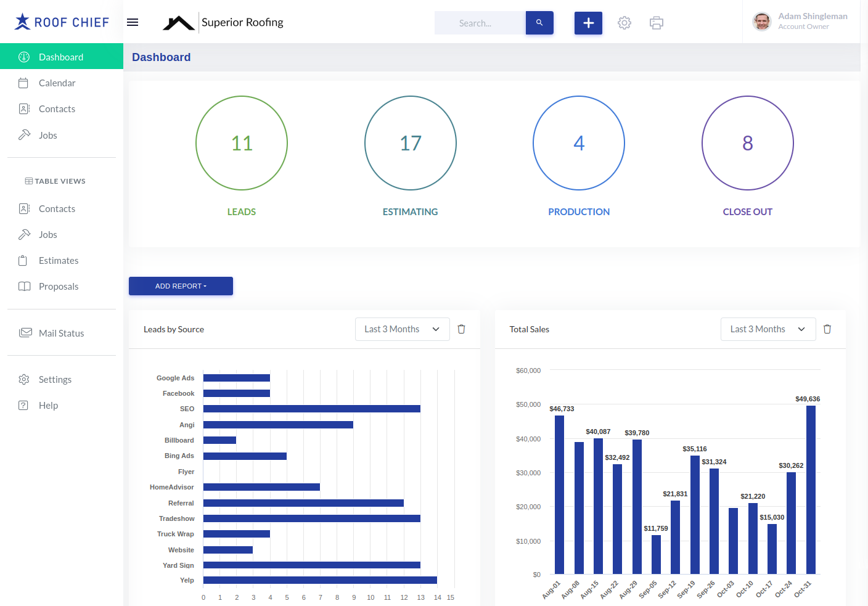Click the Mail Status envelope icon
Viewport: 868px width, 606px height.
(x=25, y=332)
